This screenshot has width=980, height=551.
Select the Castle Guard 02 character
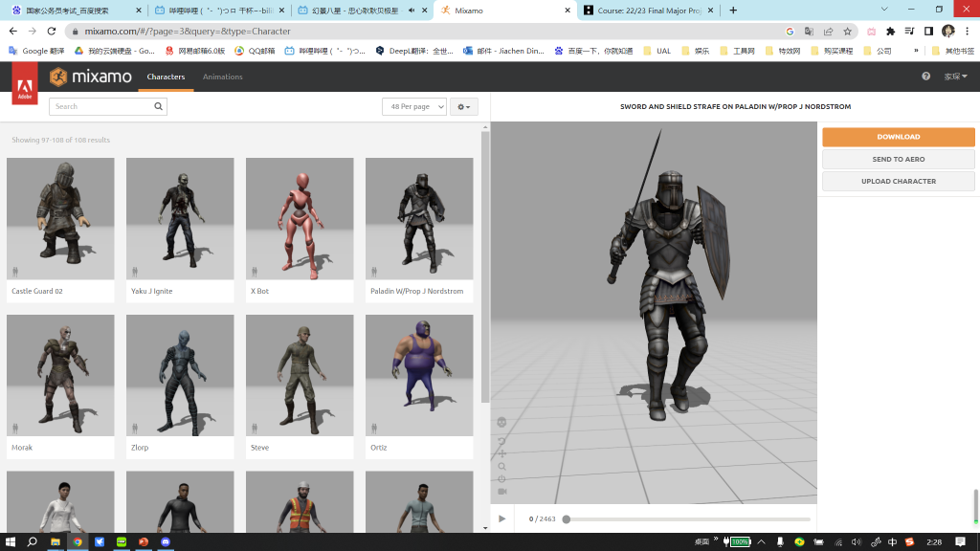pyautogui.click(x=60, y=230)
